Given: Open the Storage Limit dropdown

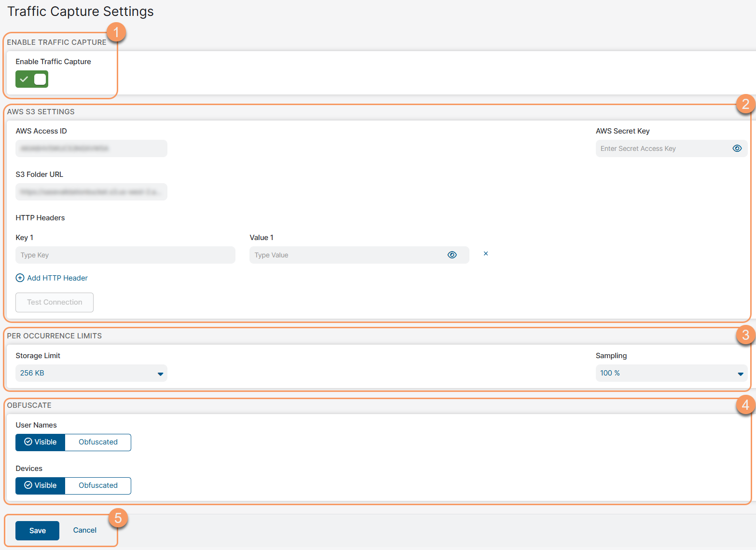Looking at the screenshot, I should tap(91, 373).
